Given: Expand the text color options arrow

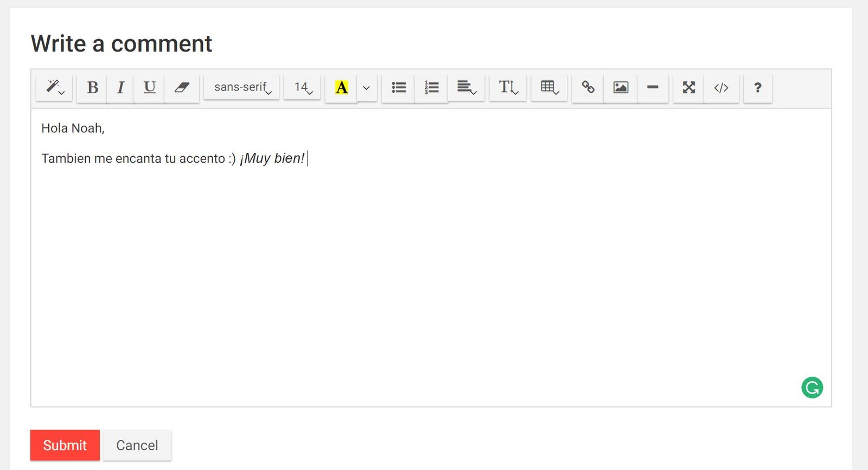Looking at the screenshot, I should tap(367, 87).
